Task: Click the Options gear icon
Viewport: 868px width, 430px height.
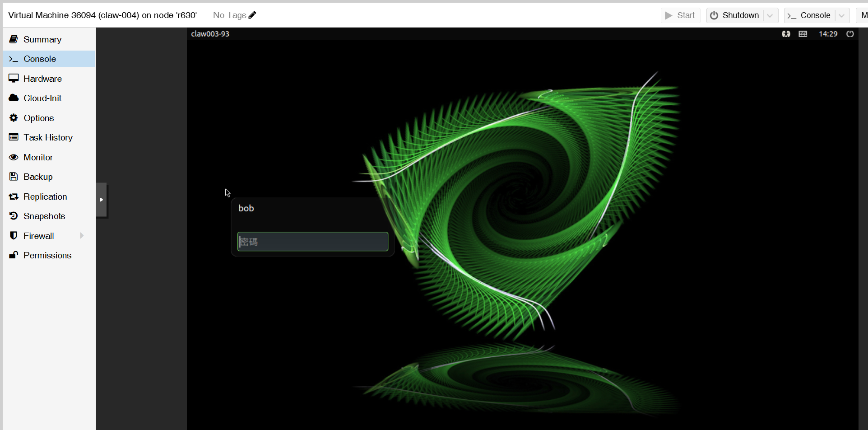Action: coord(14,118)
